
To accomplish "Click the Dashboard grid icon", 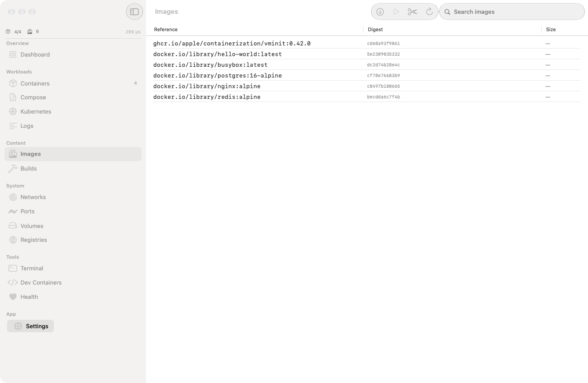I will coord(13,54).
